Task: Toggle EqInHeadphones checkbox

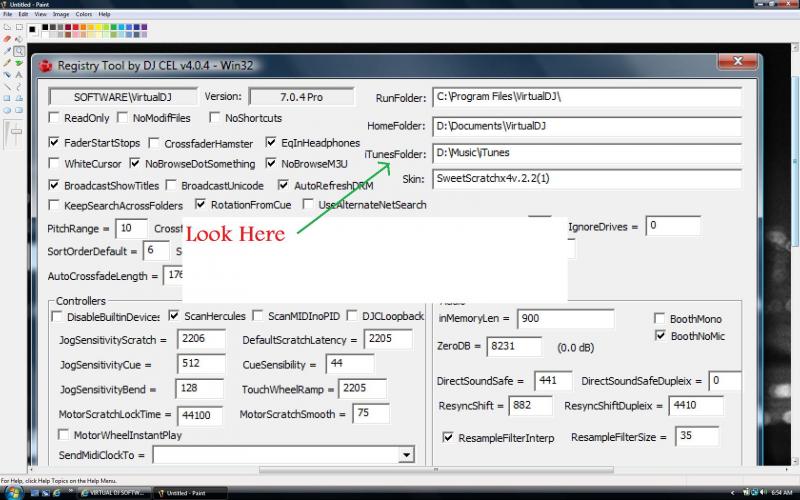Action: point(271,142)
